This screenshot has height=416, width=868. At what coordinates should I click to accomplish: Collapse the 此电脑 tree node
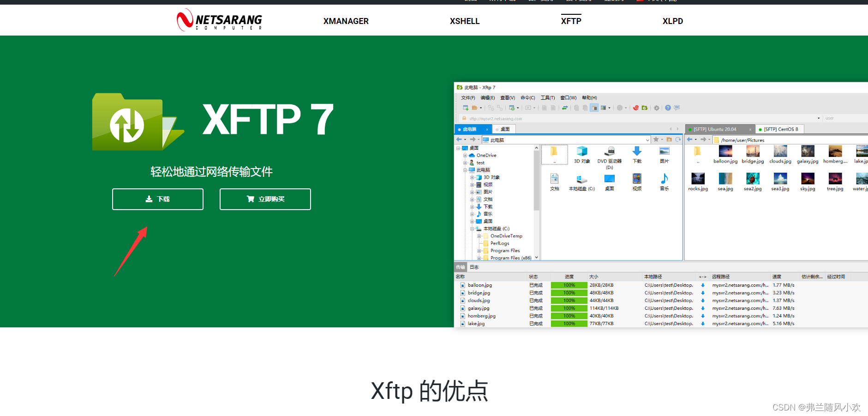coord(465,170)
